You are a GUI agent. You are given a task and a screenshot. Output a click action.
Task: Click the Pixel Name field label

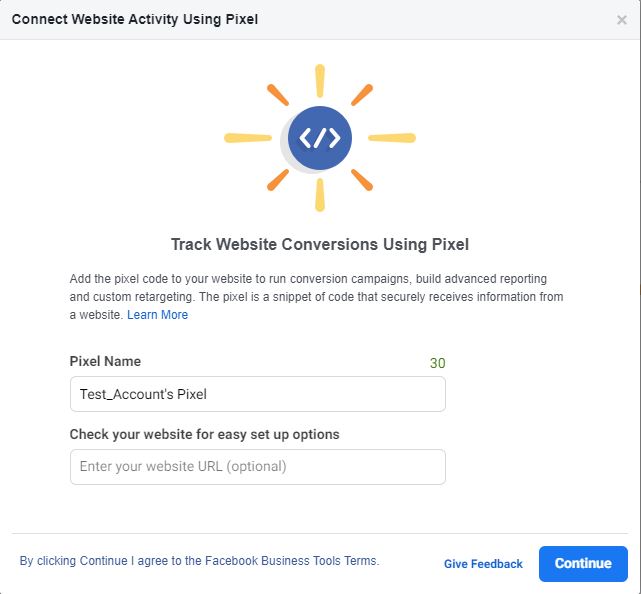point(105,361)
